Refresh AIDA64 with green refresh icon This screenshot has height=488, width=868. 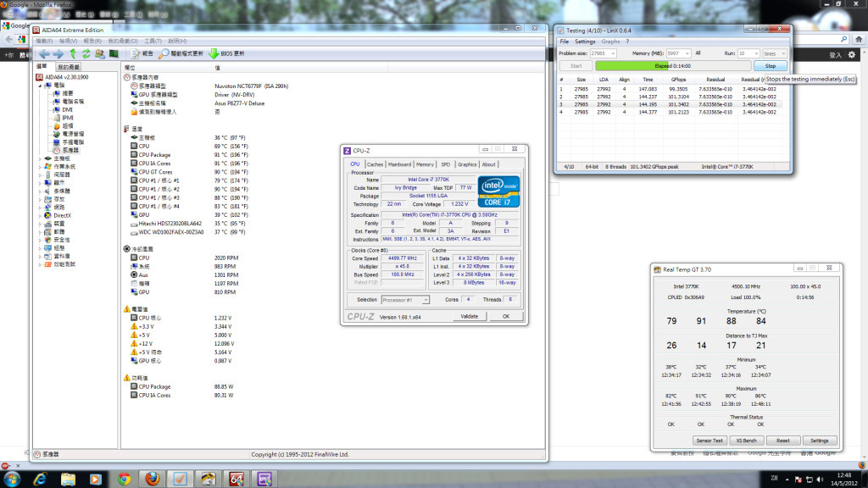pyautogui.click(x=86, y=53)
